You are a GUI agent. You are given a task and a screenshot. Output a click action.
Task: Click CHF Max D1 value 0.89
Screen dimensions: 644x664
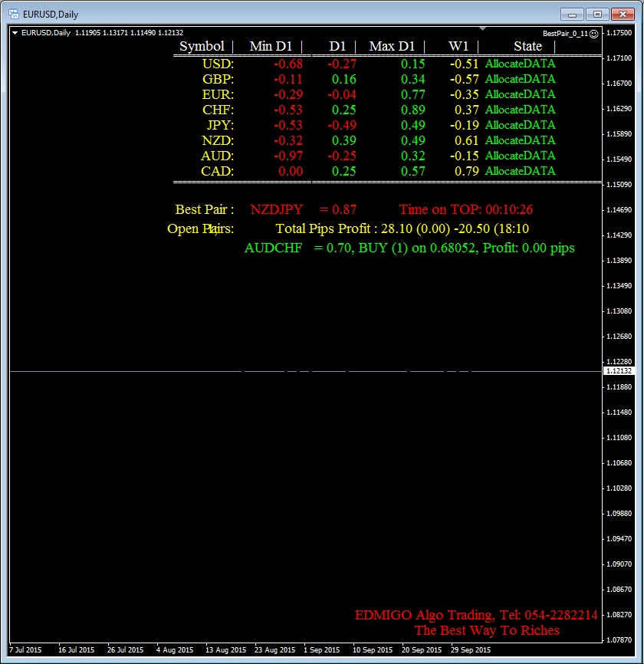click(412, 110)
